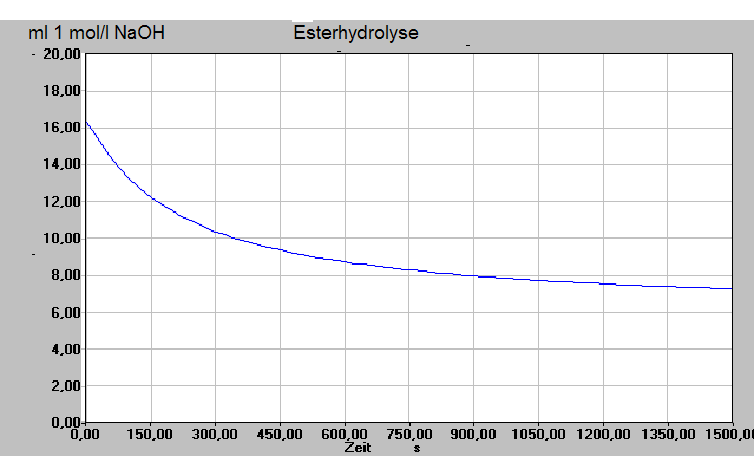Select the y-axis value 4,00

(66, 349)
